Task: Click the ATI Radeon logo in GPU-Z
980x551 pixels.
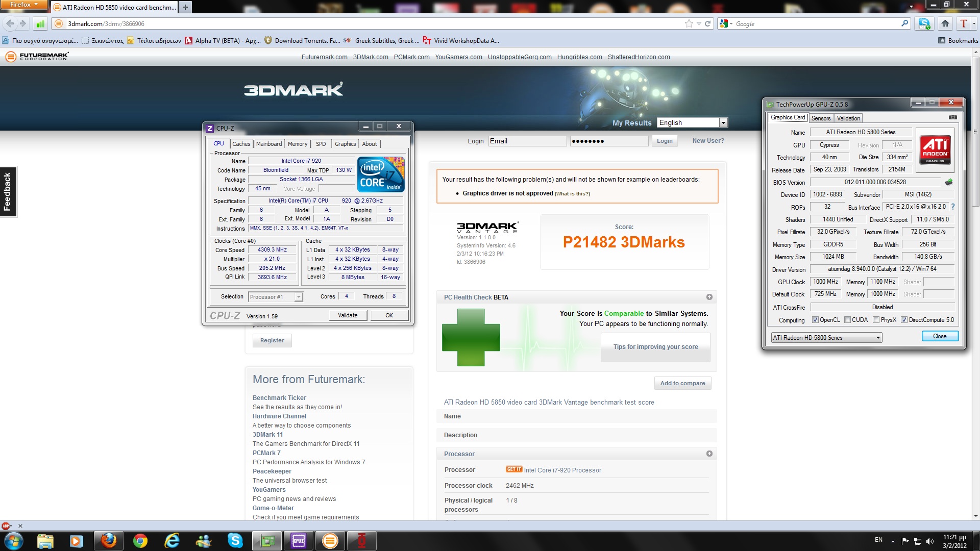Action: click(x=935, y=149)
